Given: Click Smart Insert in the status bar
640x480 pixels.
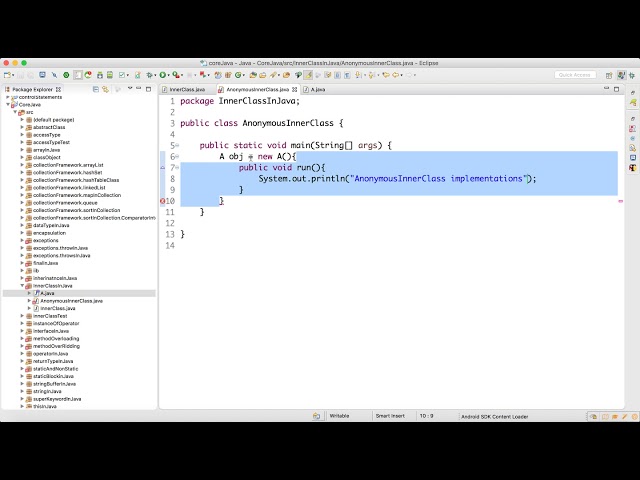Looking at the screenshot, I should click(390, 416).
